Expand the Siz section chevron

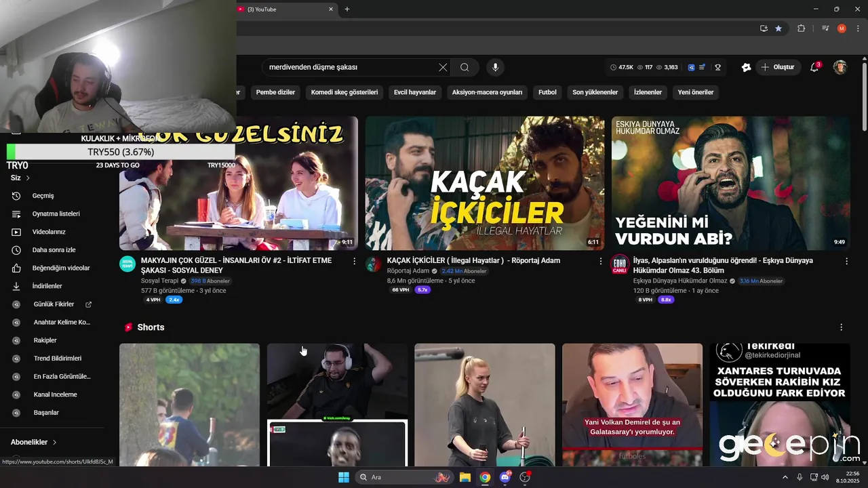[28, 178]
